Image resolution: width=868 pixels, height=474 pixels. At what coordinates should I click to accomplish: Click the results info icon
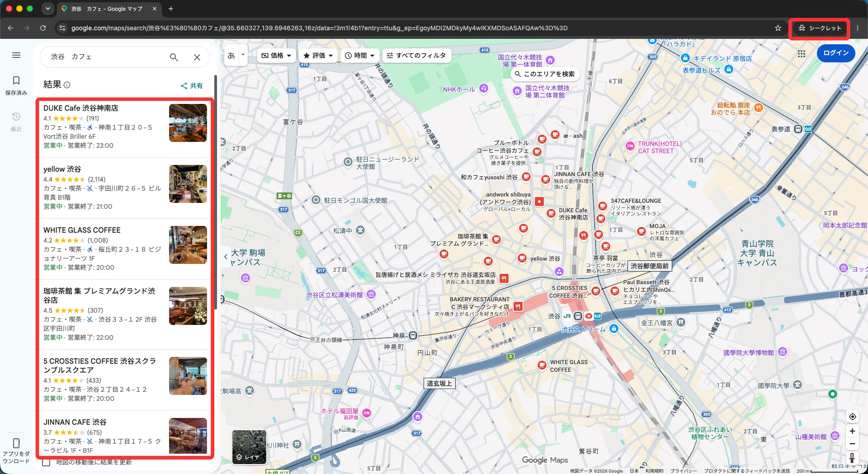67,85
